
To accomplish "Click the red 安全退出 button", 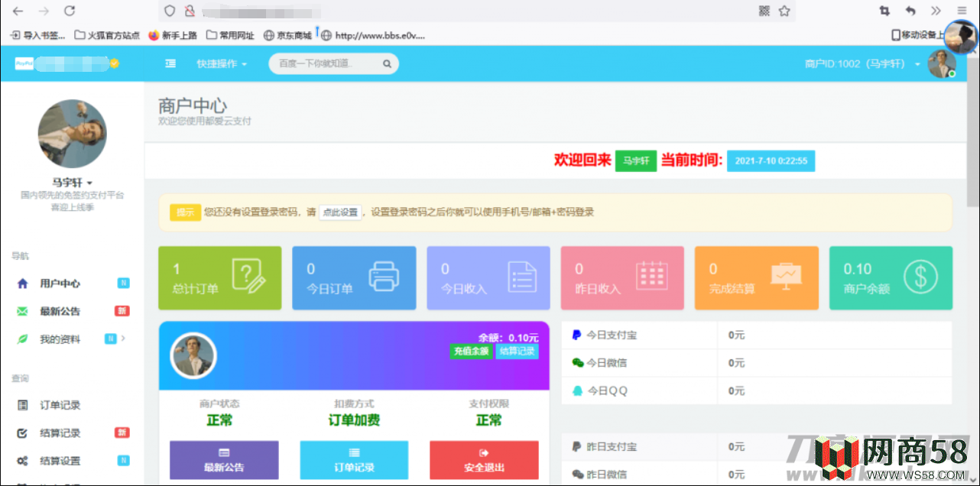I will point(484,460).
